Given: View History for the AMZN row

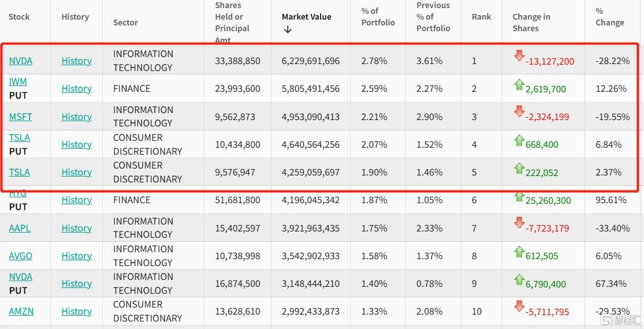Looking at the screenshot, I should (76, 312).
